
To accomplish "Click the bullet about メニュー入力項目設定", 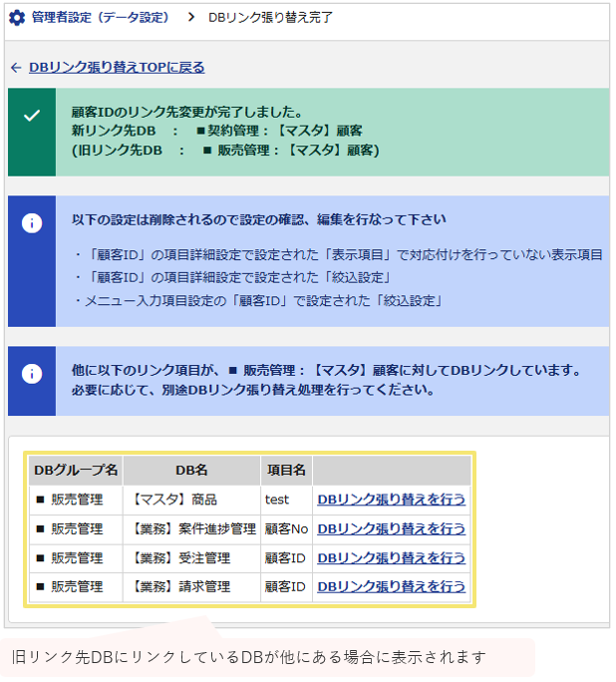I will click(259, 300).
